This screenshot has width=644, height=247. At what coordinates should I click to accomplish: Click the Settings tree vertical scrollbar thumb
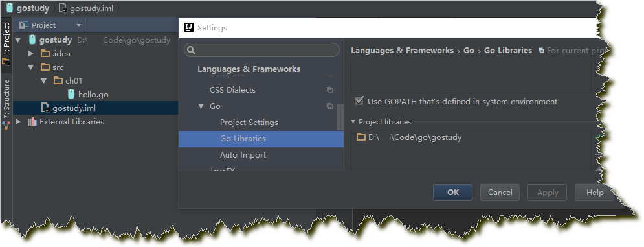pos(340,117)
